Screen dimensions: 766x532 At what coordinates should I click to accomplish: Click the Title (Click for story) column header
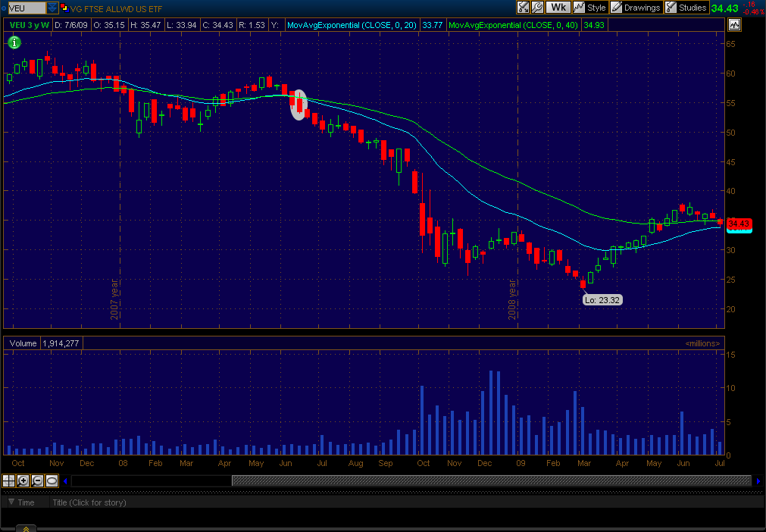point(89,502)
